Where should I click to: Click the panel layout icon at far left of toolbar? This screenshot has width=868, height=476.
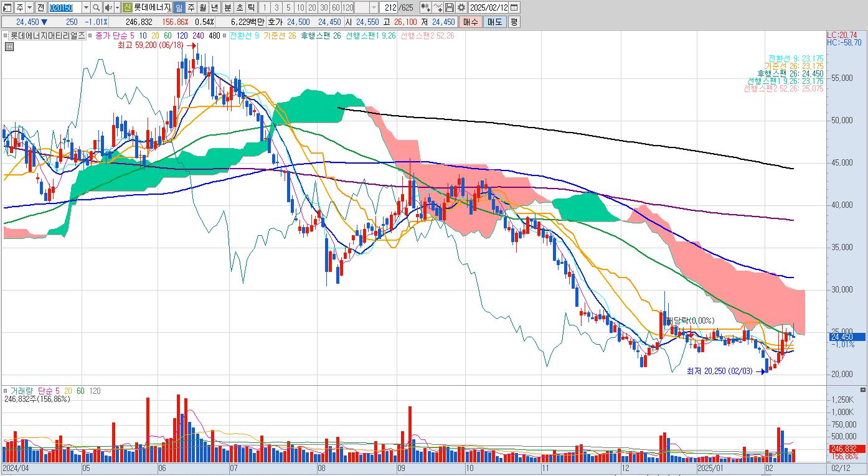click(8, 7)
